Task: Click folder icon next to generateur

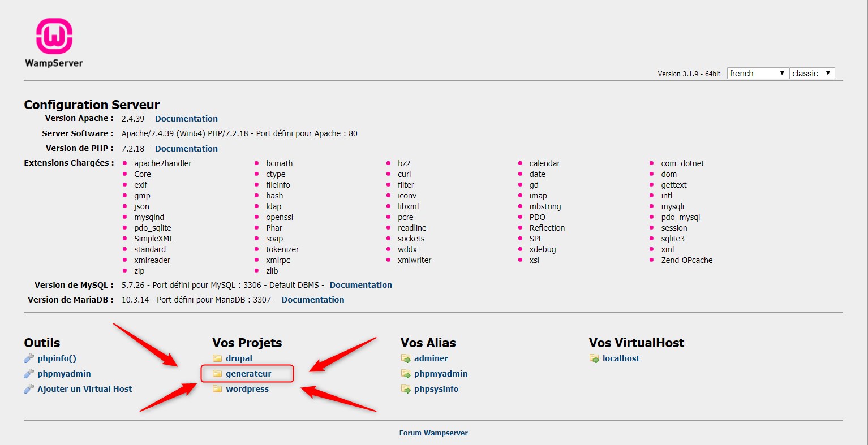Action: point(217,374)
